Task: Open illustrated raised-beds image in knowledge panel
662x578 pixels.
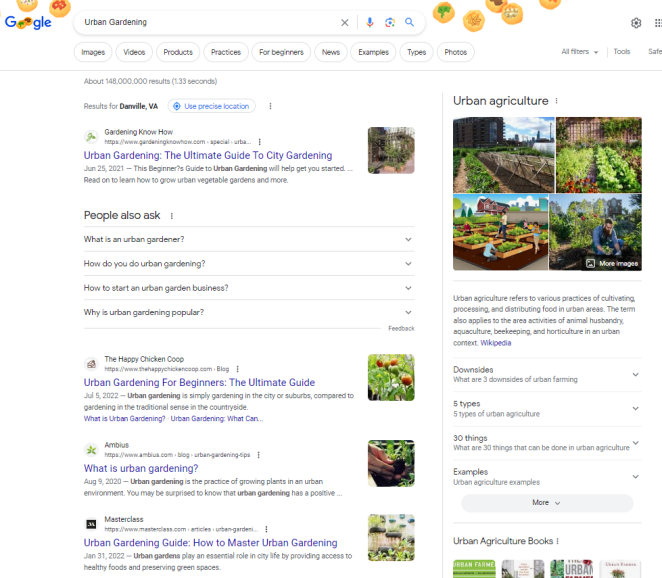Action: 501,232
